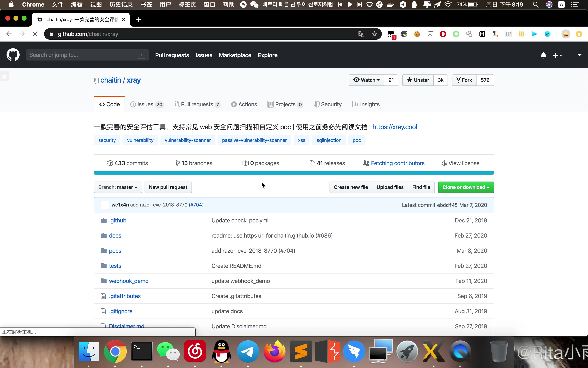This screenshot has width=588, height=368.
Task: Open the 576 forks count
Action: click(485, 80)
